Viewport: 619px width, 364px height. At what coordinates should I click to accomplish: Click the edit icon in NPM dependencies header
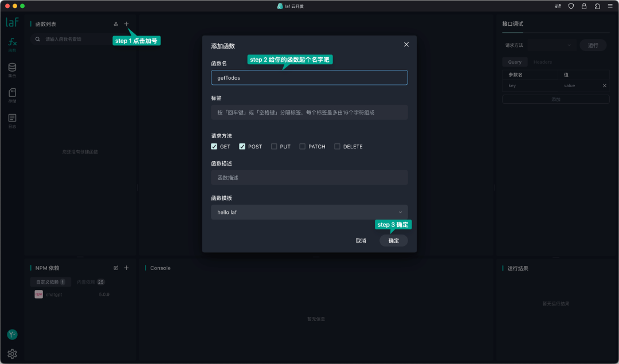point(116,268)
